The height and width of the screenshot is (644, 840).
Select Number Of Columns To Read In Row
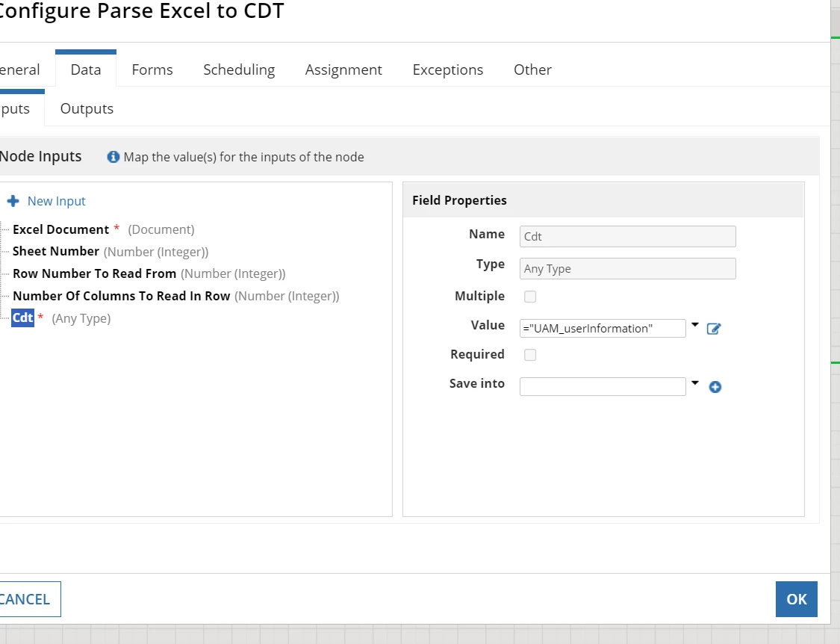point(122,296)
